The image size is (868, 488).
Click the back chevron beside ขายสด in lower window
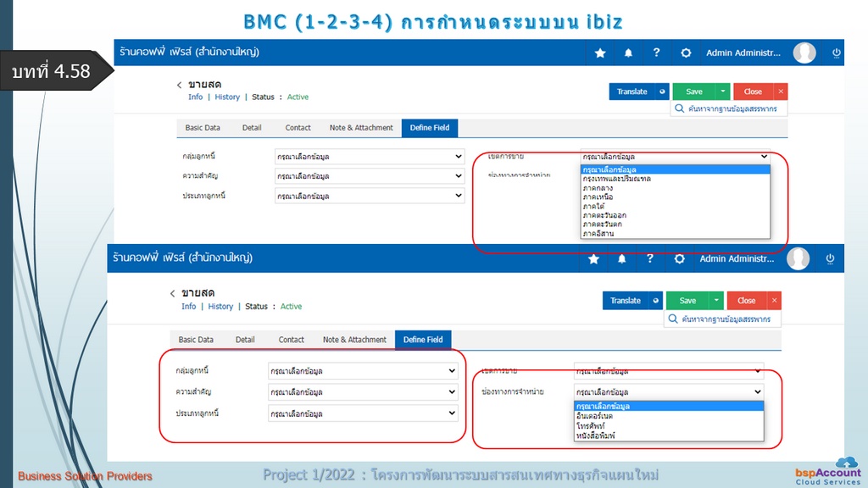tap(173, 294)
